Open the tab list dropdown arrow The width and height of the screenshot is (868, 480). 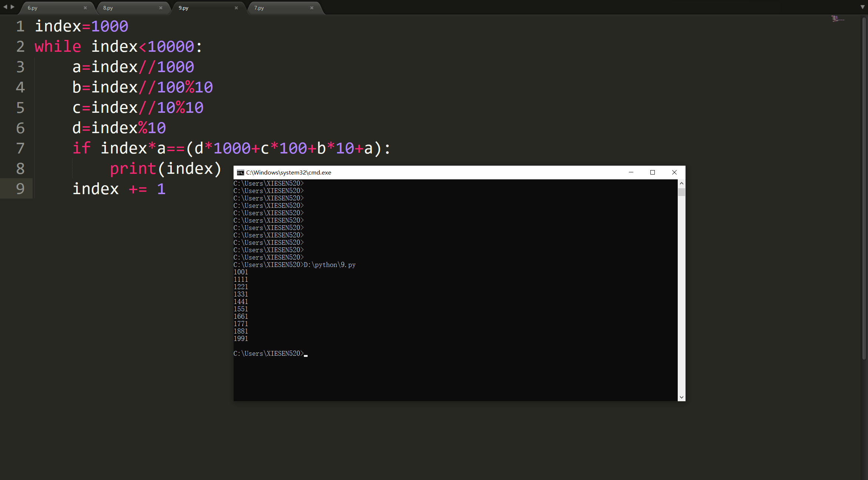[x=862, y=7]
